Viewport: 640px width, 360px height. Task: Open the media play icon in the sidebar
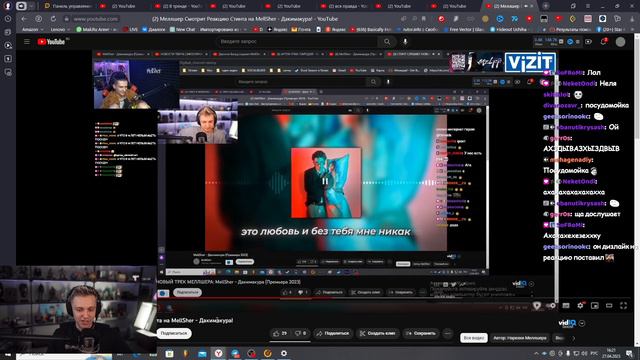(8, 45)
